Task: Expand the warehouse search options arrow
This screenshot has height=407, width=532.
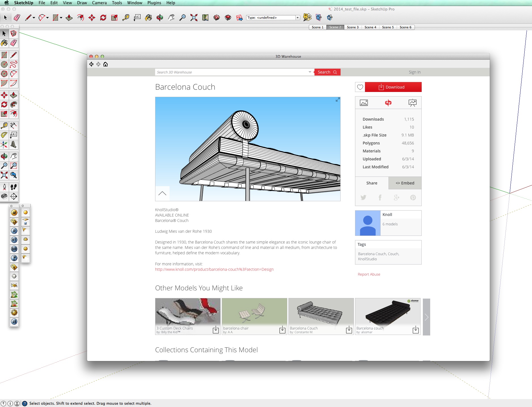Action: pos(310,72)
